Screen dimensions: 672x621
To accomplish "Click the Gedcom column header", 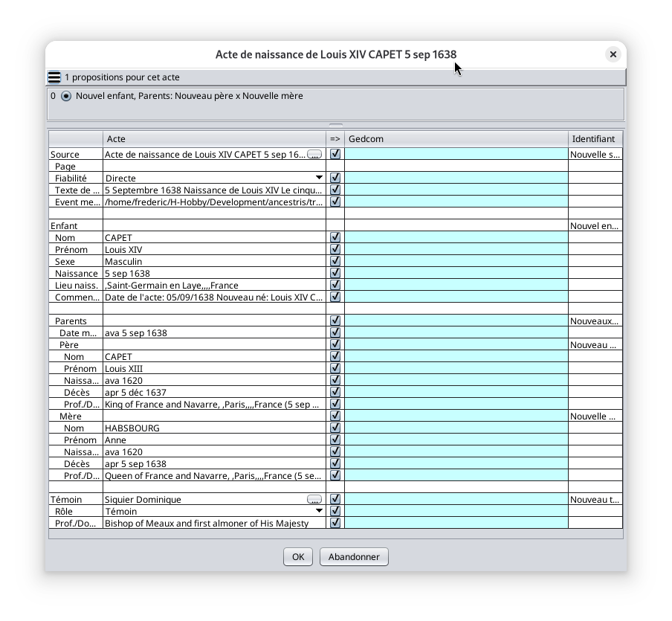I will point(456,139).
